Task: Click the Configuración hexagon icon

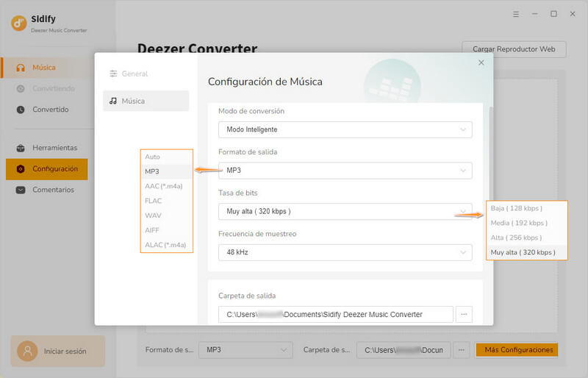Action: click(21, 169)
